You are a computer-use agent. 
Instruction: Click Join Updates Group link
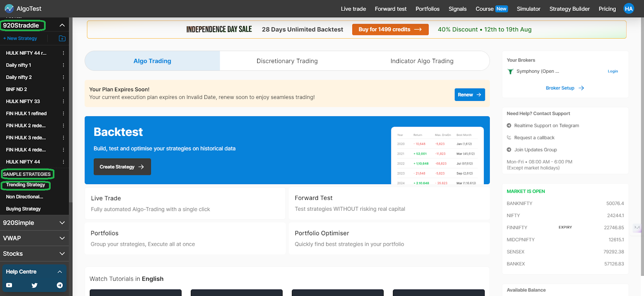535,150
